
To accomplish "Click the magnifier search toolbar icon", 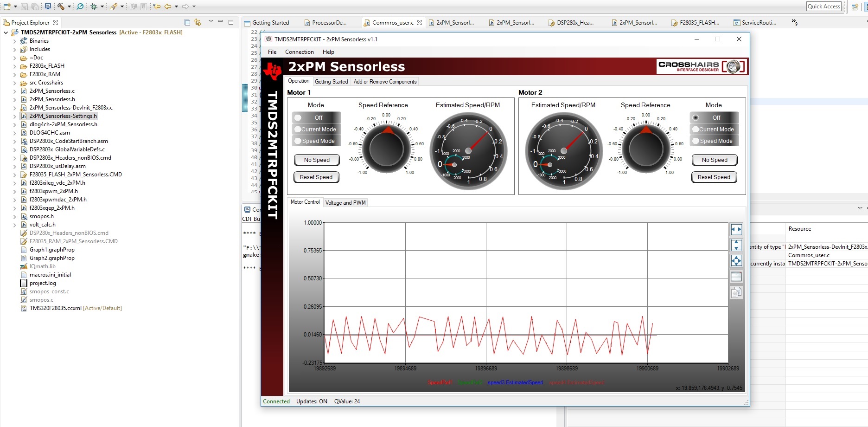I will pos(80,6).
